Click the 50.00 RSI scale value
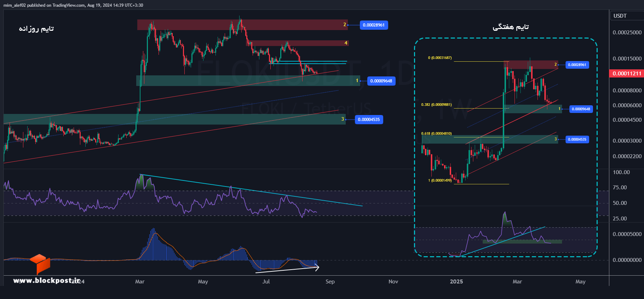The height and width of the screenshot is (299, 644). coord(620,203)
